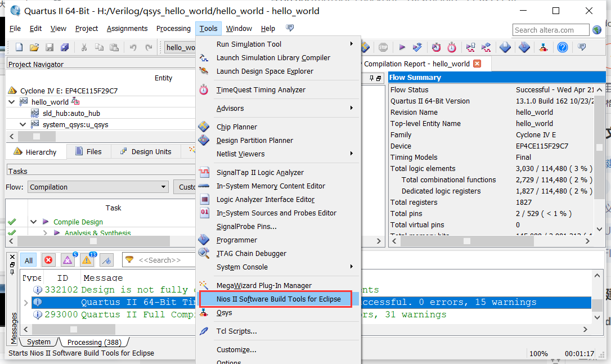Click the feedback speech bubble in menu bar
Image resolution: width=611 pixels, height=364 pixels.
point(290,28)
